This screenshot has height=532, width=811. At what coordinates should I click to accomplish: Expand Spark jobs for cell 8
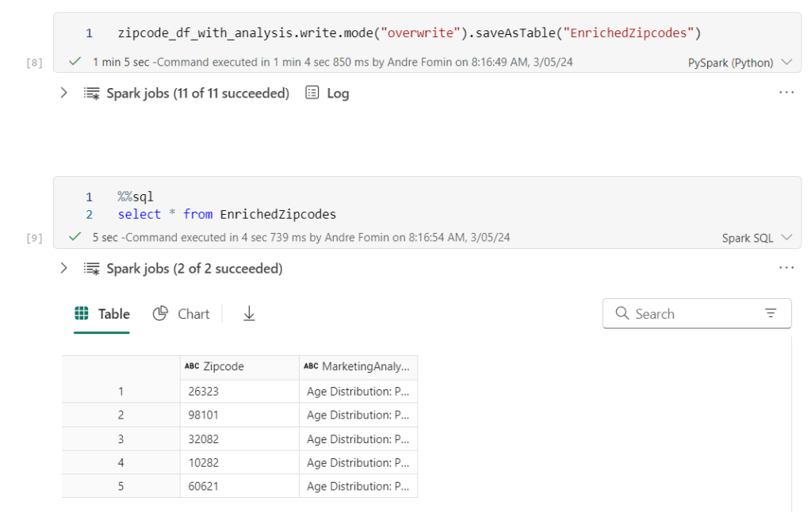pyautogui.click(x=63, y=93)
